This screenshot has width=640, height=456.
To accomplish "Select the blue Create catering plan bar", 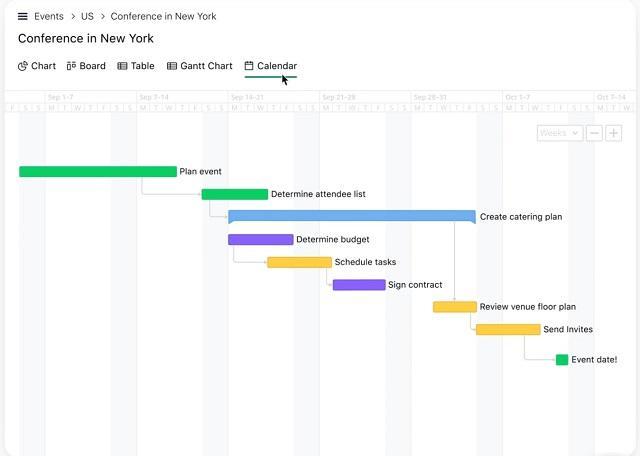I will pyautogui.click(x=351, y=216).
